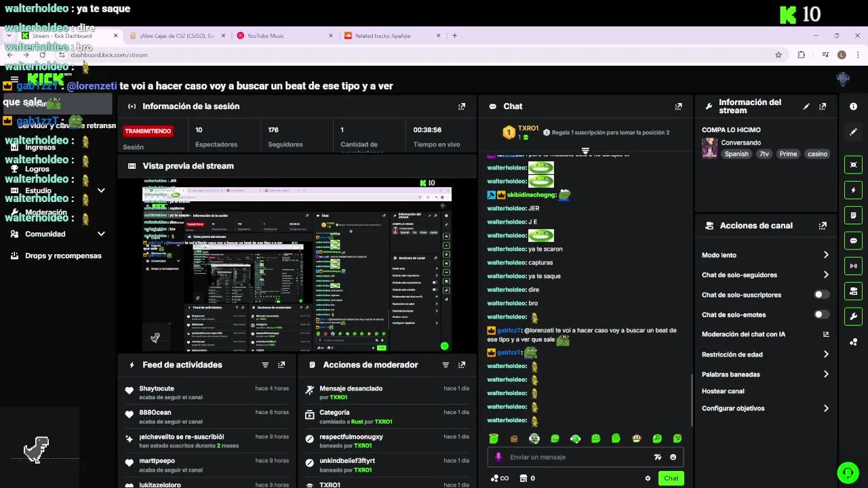Open chat settings gear icon

click(648, 479)
